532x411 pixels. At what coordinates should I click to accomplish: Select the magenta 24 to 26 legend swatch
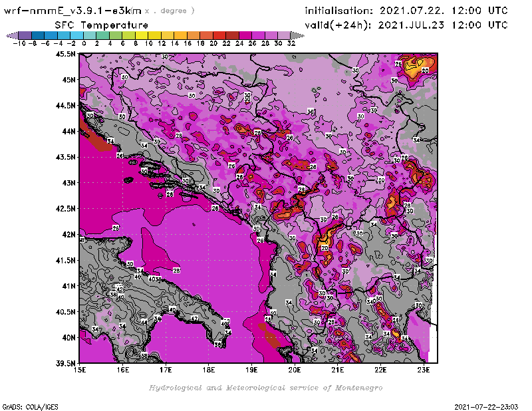coord(245,36)
